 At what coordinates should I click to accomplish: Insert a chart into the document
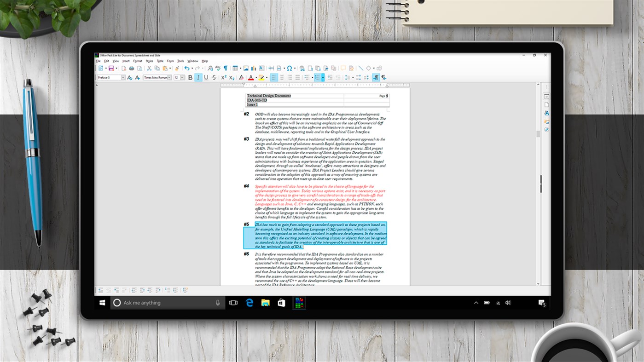[254, 68]
